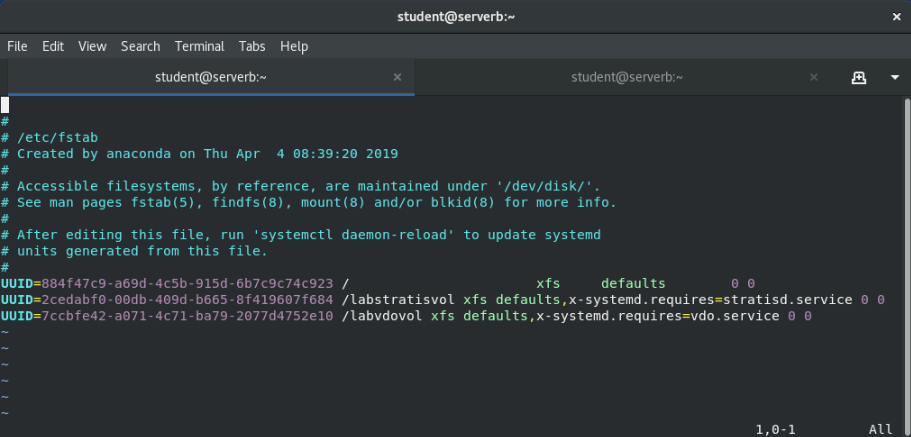Close the terminal window

[894, 16]
